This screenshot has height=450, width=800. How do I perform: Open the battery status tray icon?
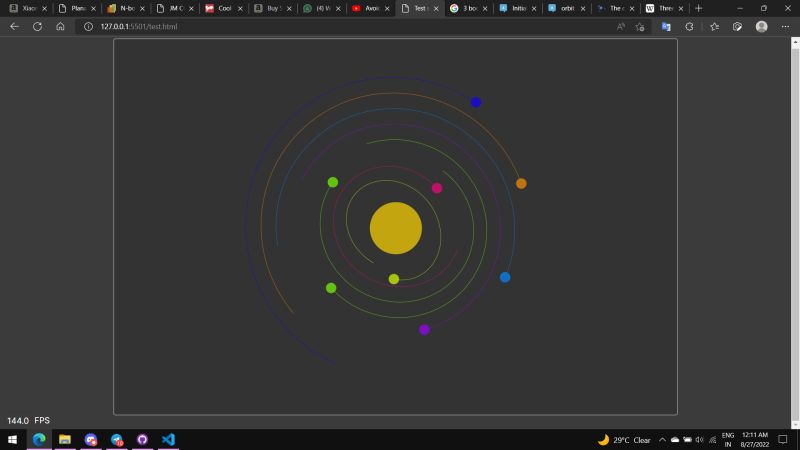[x=687, y=440]
